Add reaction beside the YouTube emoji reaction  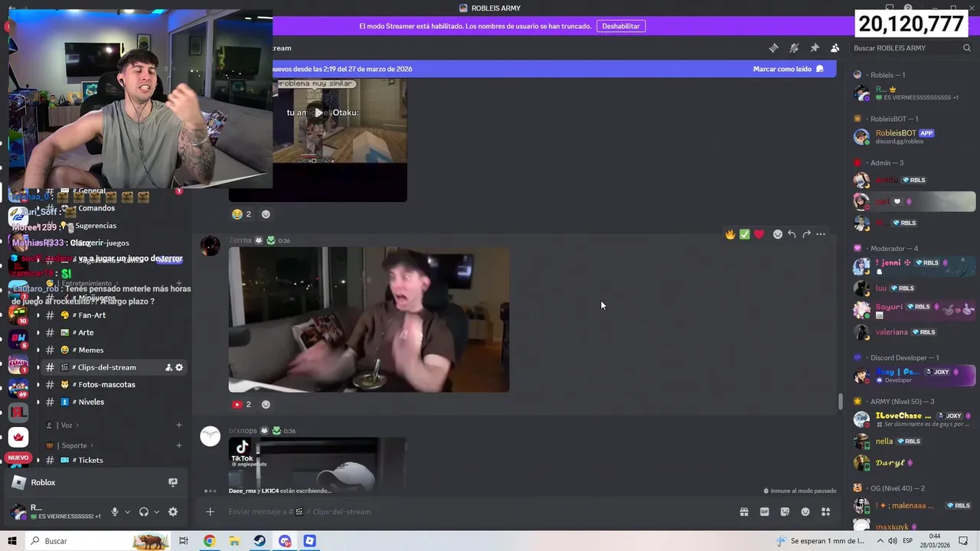point(266,404)
